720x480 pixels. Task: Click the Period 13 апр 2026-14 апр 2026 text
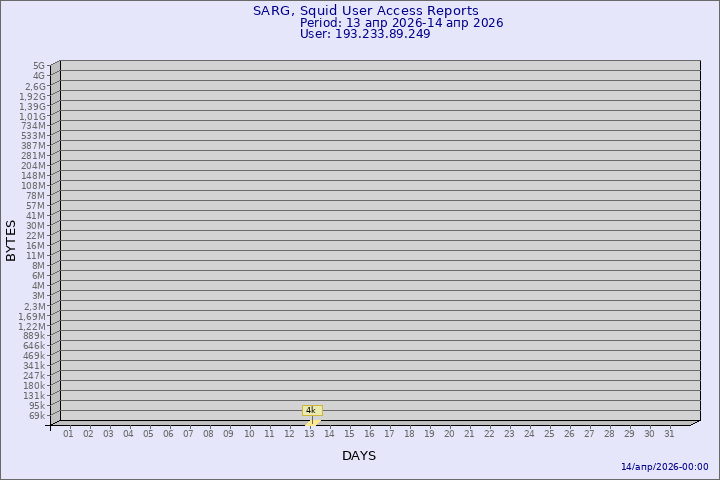coord(401,23)
